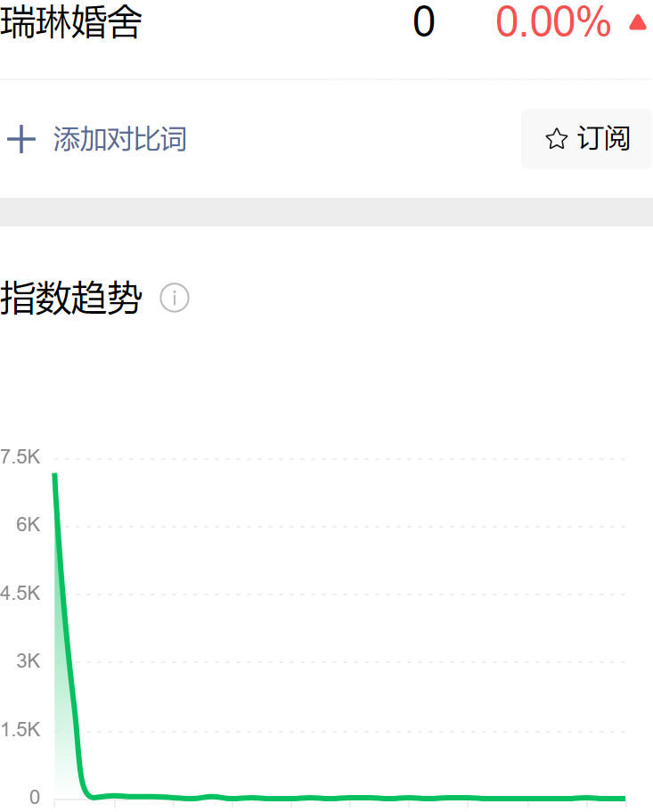Click the 6K axis label
Viewport: 653px width, 812px height.
28,525
